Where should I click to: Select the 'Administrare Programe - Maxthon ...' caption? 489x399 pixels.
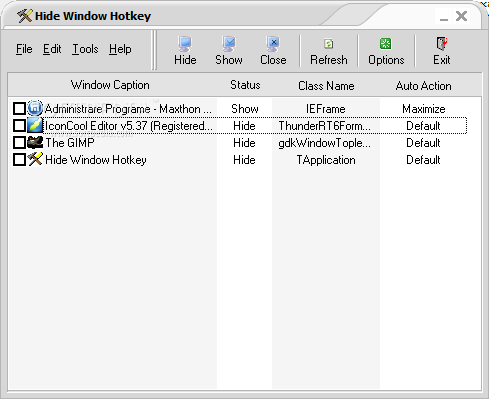[128, 109]
